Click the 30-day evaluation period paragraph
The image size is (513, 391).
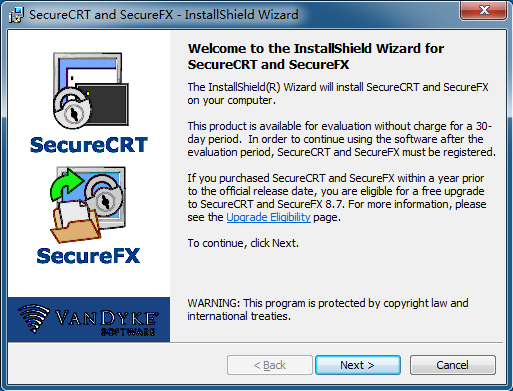coord(342,139)
